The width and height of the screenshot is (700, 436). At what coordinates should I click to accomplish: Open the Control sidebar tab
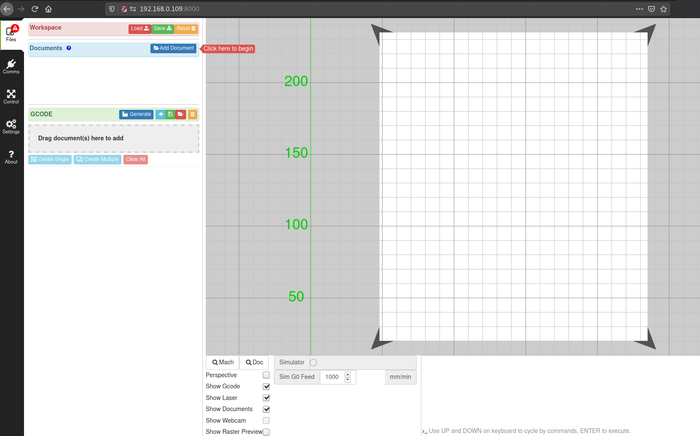point(11,96)
